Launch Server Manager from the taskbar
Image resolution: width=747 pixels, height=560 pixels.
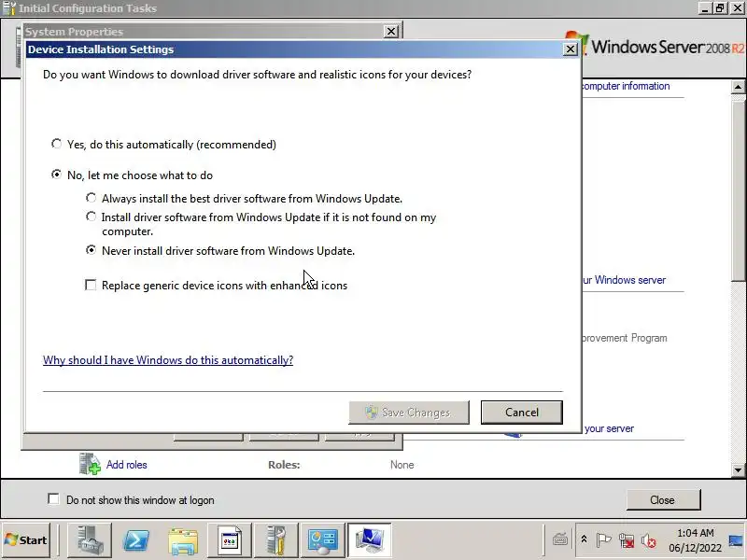coord(90,540)
